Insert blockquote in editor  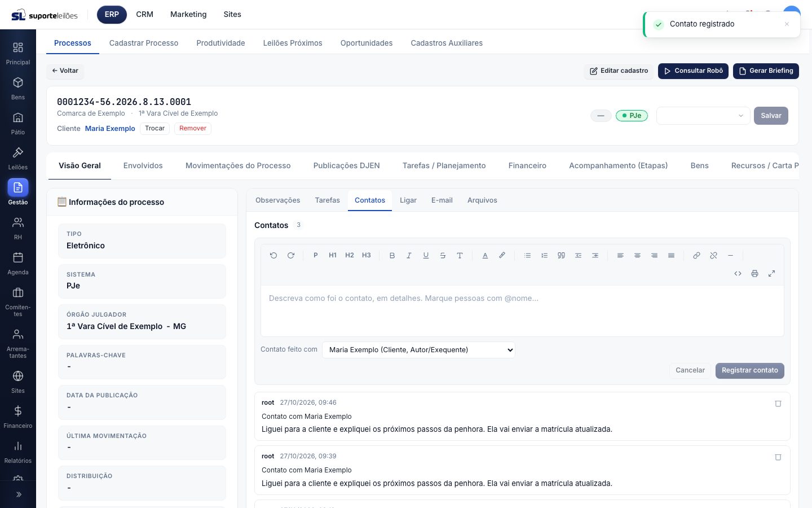coord(561,256)
